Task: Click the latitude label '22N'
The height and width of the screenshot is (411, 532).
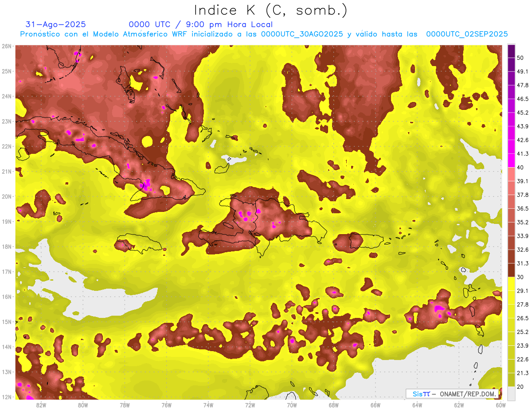Action: pyautogui.click(x=7, y=146)
